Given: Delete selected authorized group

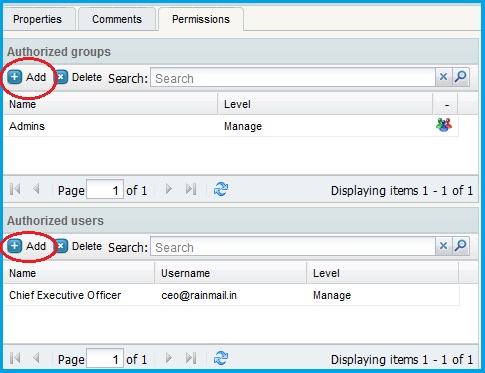Looking at the screenshot, I should [78, 77].
